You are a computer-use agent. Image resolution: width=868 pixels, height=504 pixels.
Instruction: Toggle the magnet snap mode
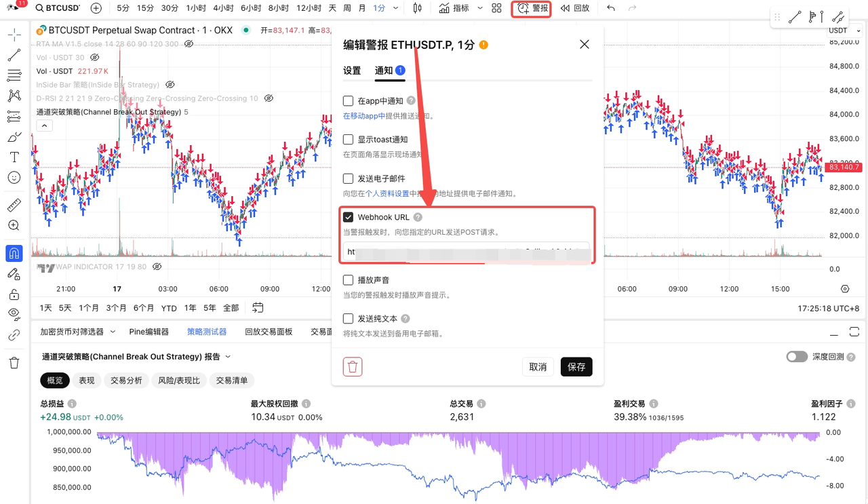(x=14, y=254)
